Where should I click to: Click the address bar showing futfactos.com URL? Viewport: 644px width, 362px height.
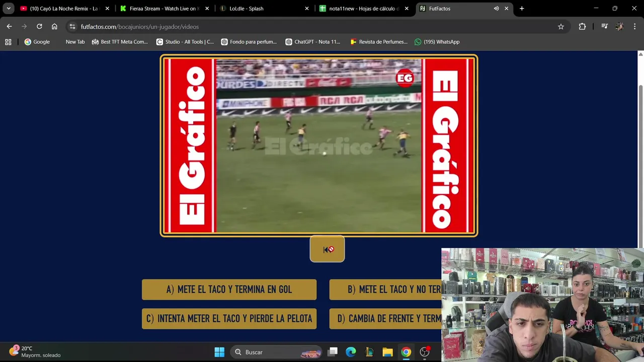317,27
